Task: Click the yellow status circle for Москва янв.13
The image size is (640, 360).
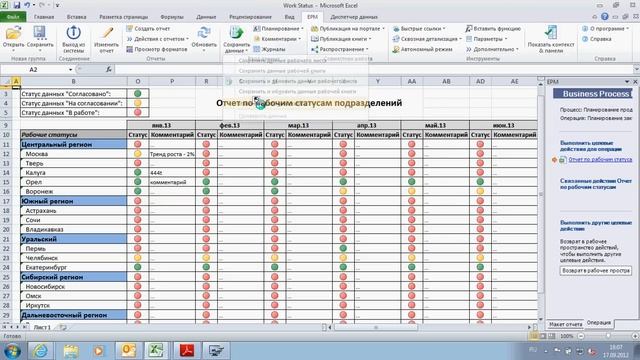Action: [x=138, y=153]
